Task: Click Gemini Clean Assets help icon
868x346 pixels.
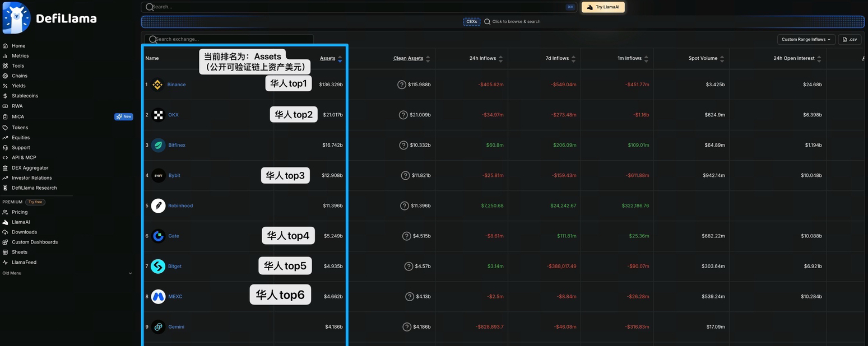Action: [x=407, y=326]
